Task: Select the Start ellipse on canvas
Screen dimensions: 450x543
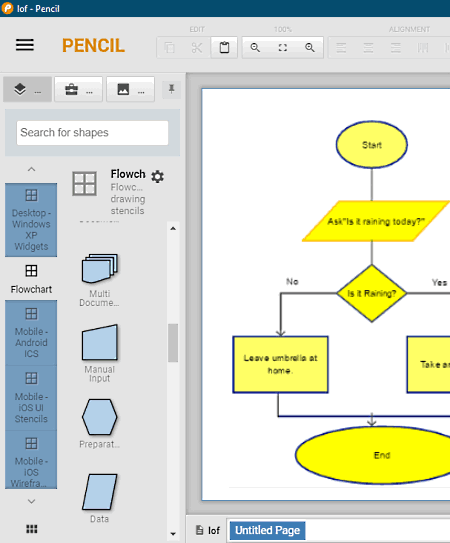Action: click(x=372, y=145)
